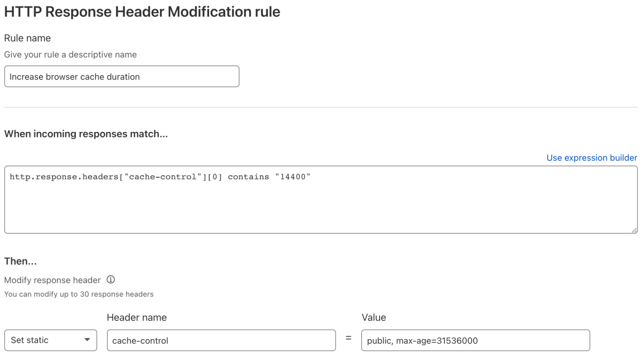644x356 pixels.
Task: Click the Set static label
Action: (30, 340)
